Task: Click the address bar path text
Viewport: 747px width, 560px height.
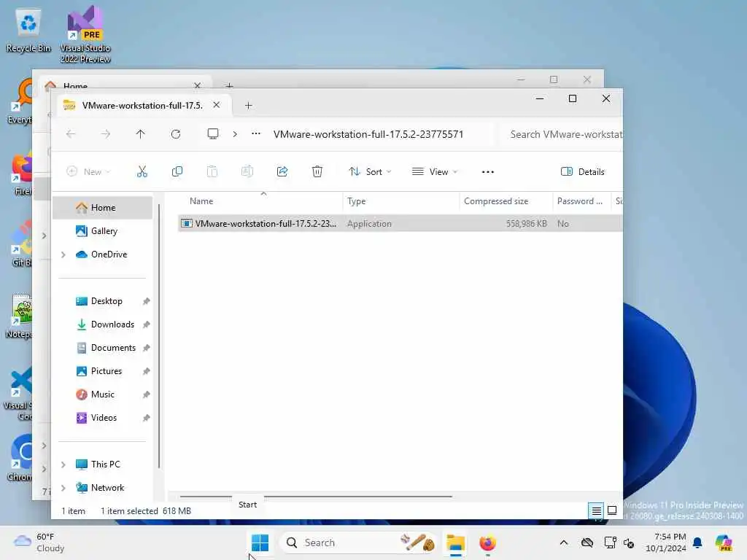Action: click(x=368, y=134)
